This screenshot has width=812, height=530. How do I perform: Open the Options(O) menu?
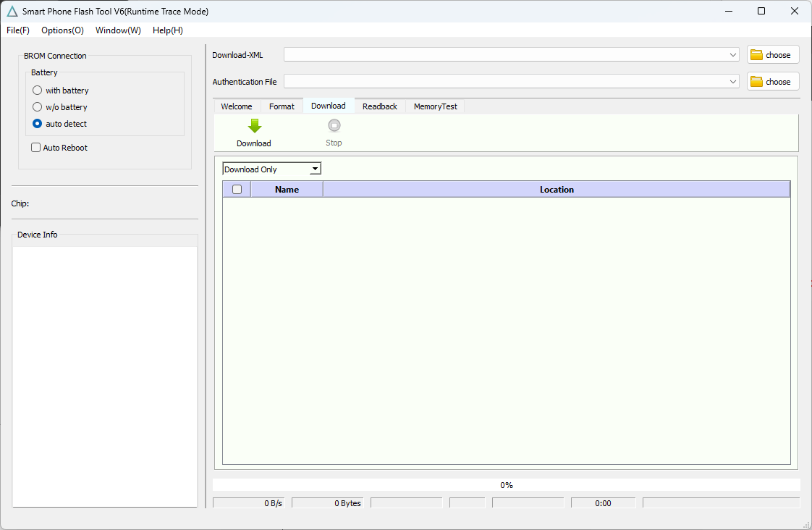tap(62, 30)
